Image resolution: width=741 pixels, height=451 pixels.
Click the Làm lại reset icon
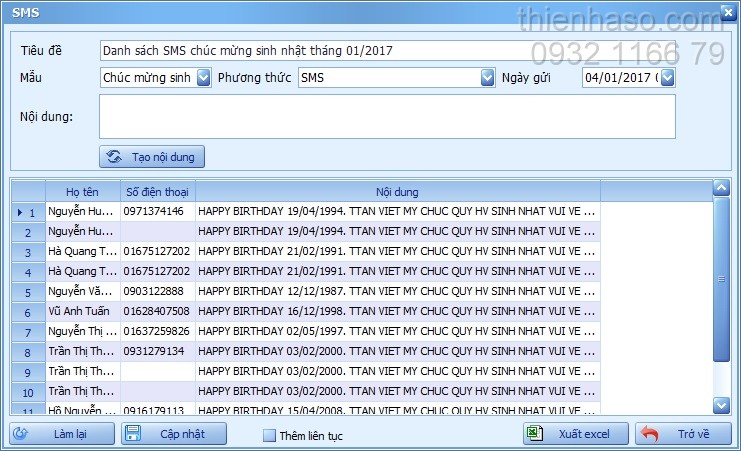coord(19,434)
